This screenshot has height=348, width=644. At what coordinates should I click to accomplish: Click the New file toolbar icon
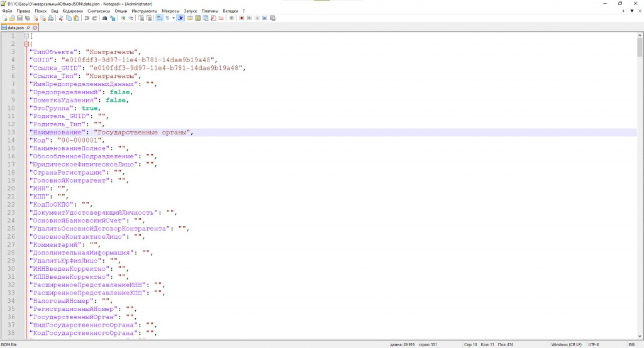[4, 18]
